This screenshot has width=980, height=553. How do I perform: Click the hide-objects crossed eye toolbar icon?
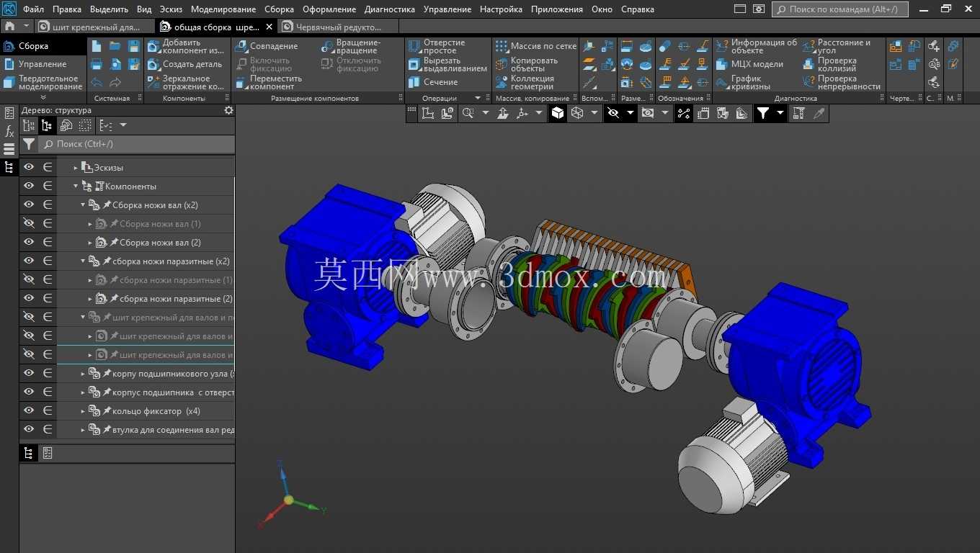(x=613, y=113)
